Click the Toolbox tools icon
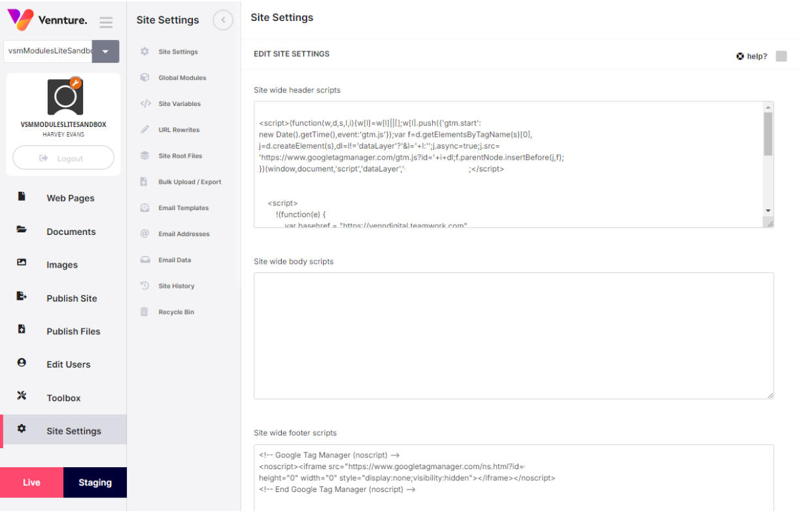Image resolution: width=812 pixels, height=513 pixels. [22, 395]
